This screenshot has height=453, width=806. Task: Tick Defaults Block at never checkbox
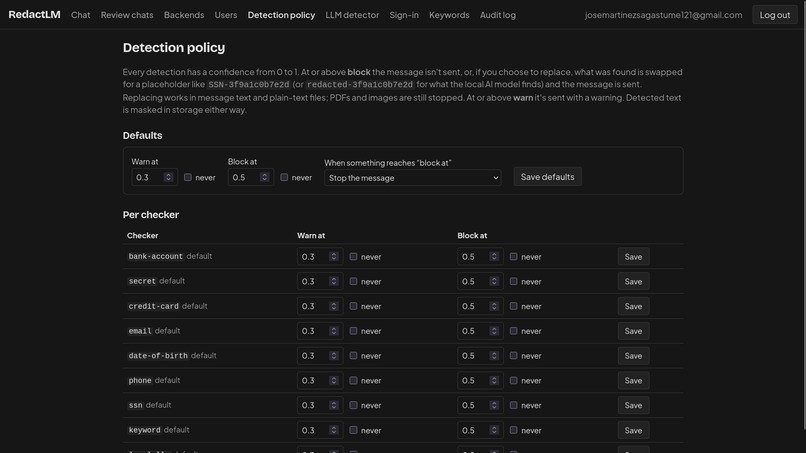tap(284, 177)
